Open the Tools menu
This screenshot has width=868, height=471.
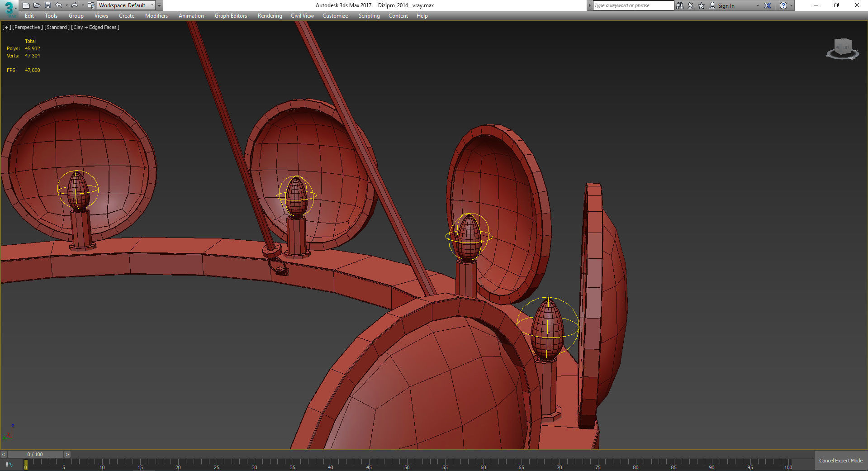pos(51,16)
